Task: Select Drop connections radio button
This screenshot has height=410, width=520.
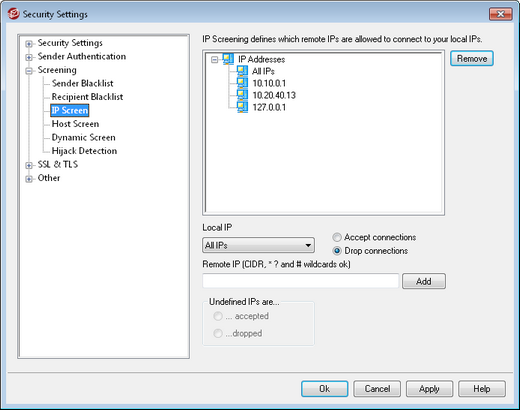Action: [337, 251]
